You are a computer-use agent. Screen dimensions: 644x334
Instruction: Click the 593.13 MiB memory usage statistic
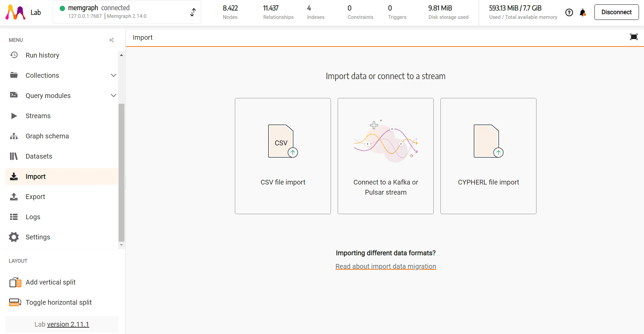click(x=523, y=12)
